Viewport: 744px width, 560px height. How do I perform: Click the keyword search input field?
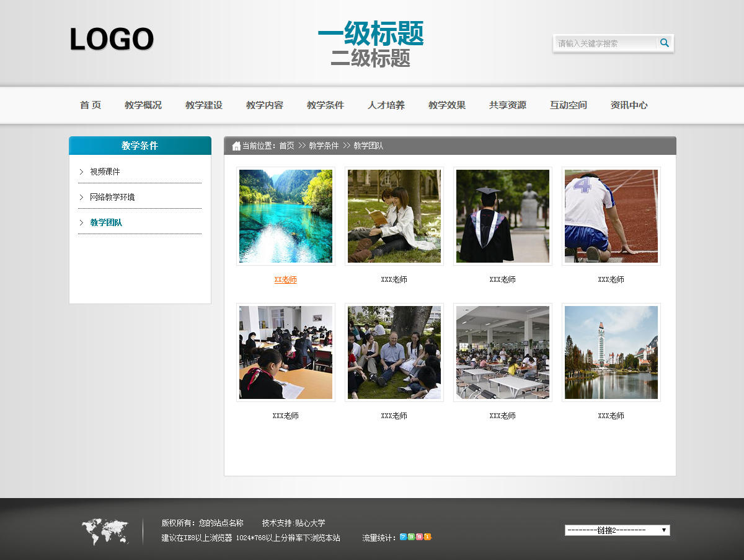(x=604, y=43)
